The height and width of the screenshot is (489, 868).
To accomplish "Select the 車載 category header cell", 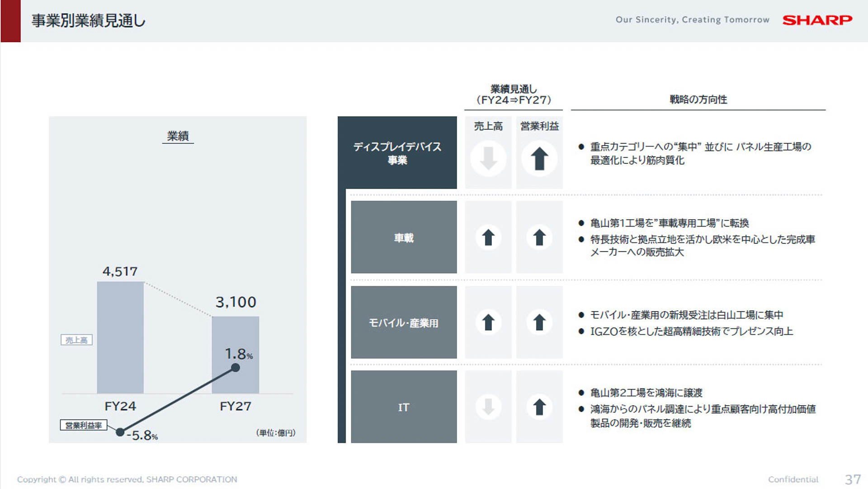I will (x=404, y=237).
